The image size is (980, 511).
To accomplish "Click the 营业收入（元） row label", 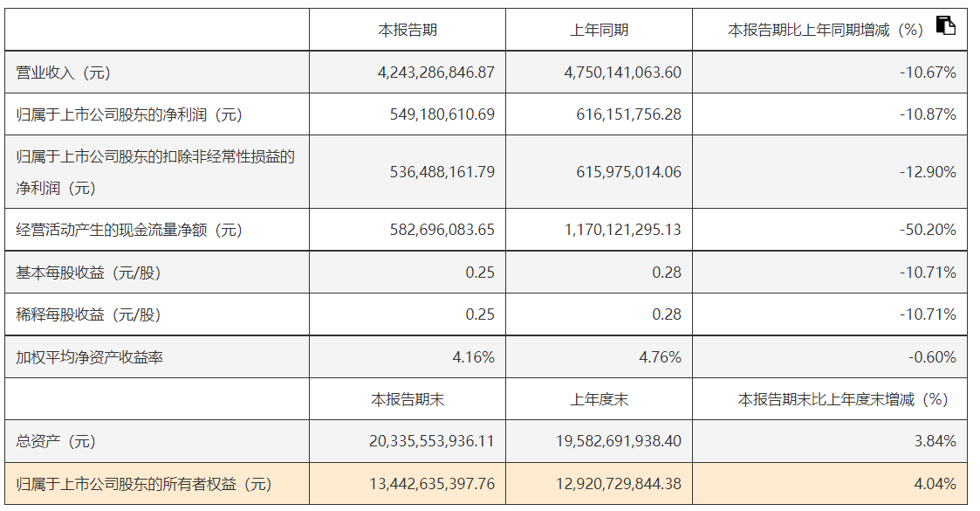I will click(64, 73).
